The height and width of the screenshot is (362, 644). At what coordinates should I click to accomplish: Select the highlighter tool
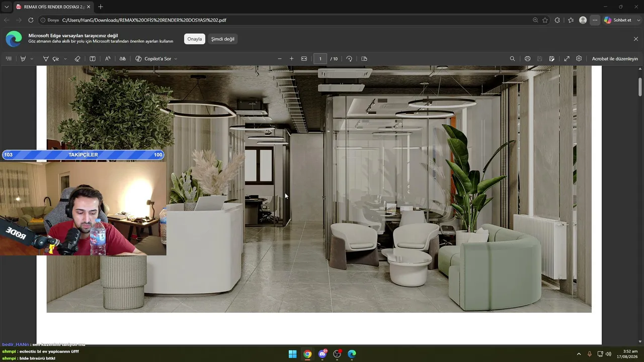click(23, 59)
